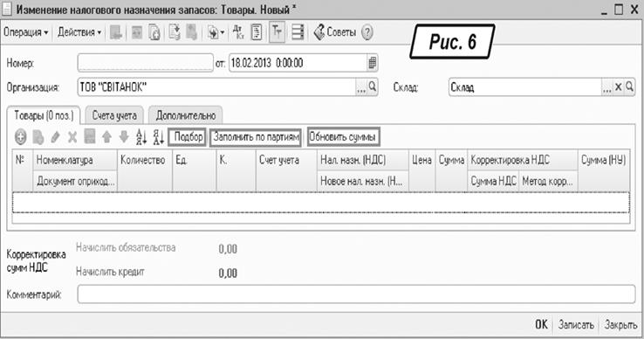Sort rows ascending icon
The image size is (644, 339).
141,137
